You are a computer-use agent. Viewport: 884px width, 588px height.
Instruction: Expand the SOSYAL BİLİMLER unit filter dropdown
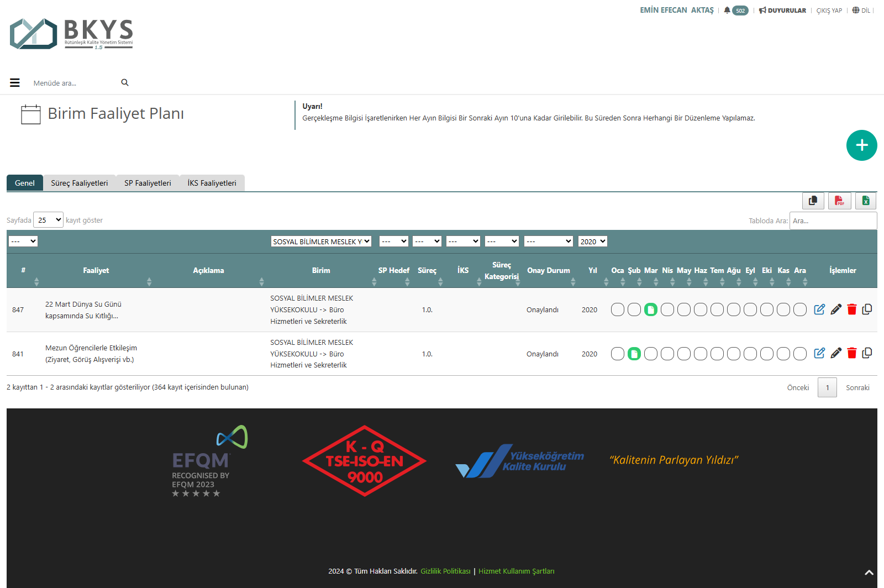pyautogui.click(x=321, y=242)
